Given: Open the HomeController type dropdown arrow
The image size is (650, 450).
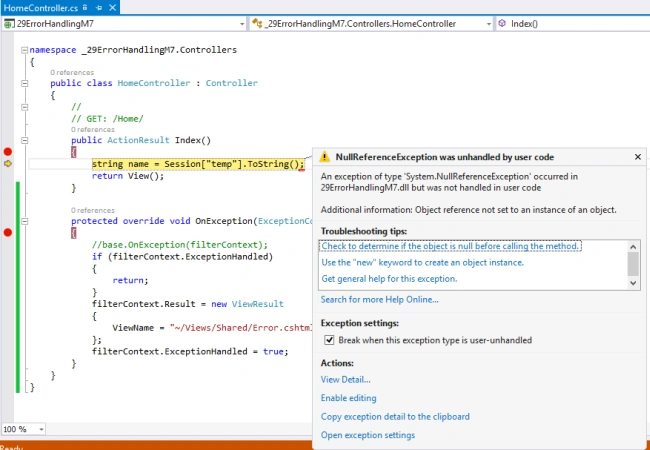Looking at the screenshot, I should [488, 24].
